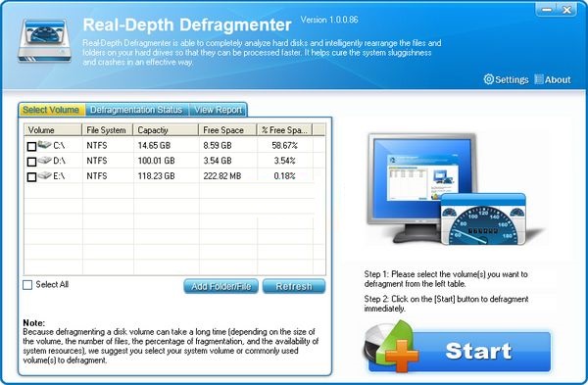Screen dimensions: 588x385
Task: Select the 118.23 GB capacity cell
Action: pos(157,176)
